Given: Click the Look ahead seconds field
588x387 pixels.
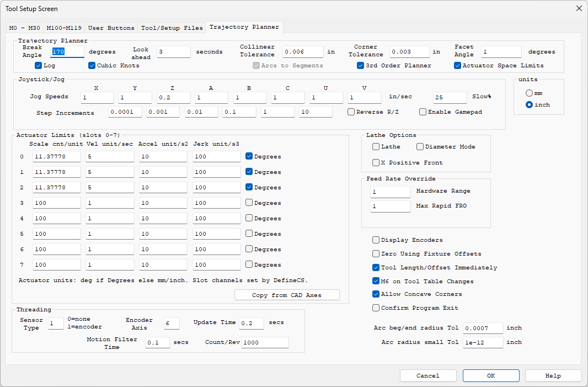Looking at the screenshot, I should [174, 52].
